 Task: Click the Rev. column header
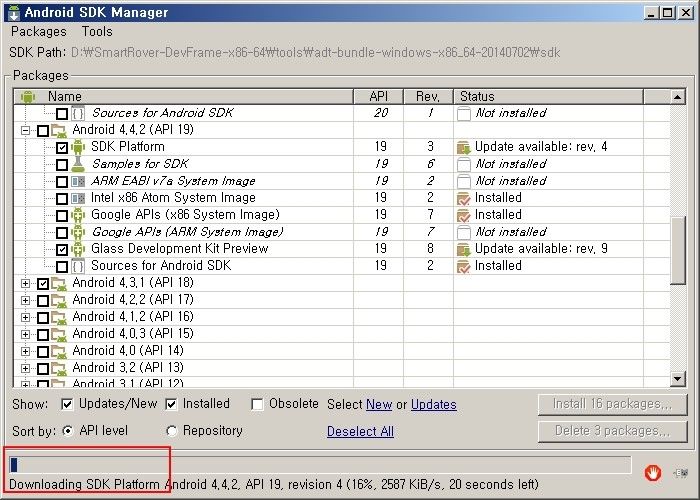click(428, 96)
